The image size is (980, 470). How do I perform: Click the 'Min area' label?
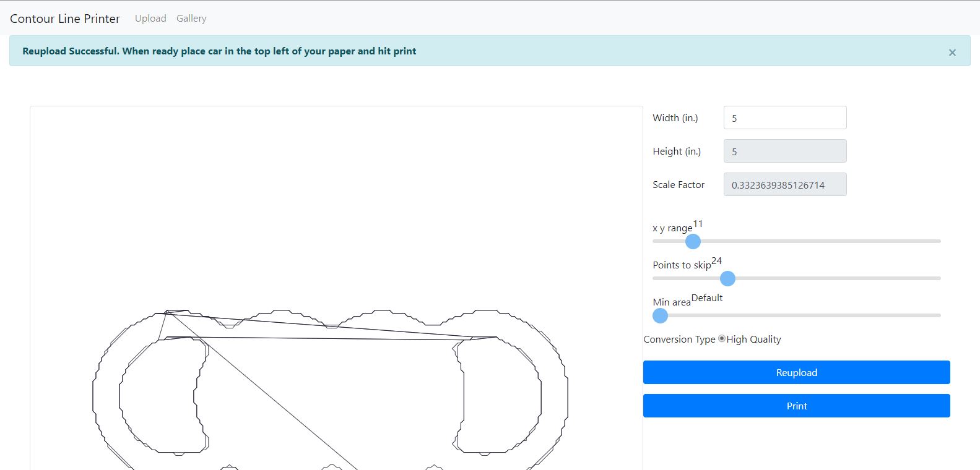click(x=672, y=302)
